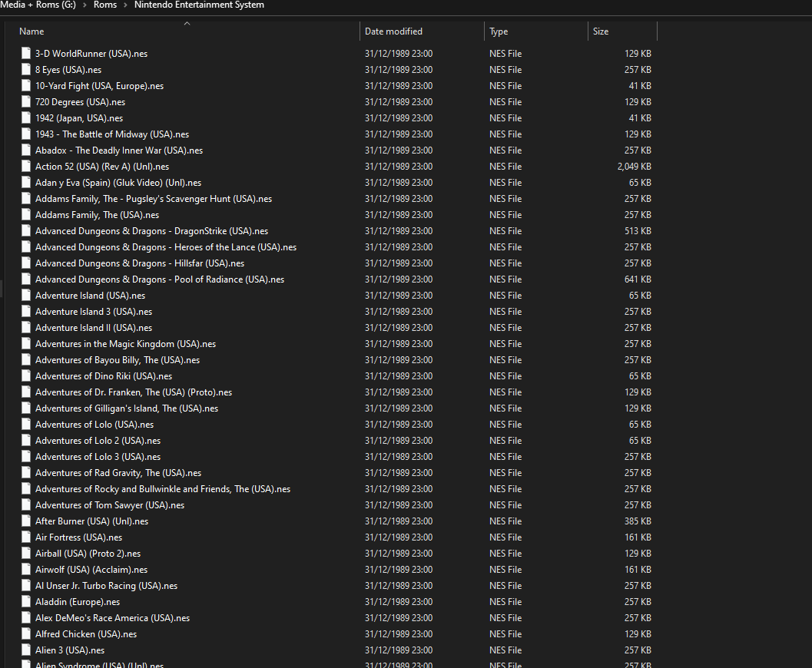Select the Adventures in the Magic Kingdom file icon
Viewport: 812px width, 668px height.
click(26, 343)
